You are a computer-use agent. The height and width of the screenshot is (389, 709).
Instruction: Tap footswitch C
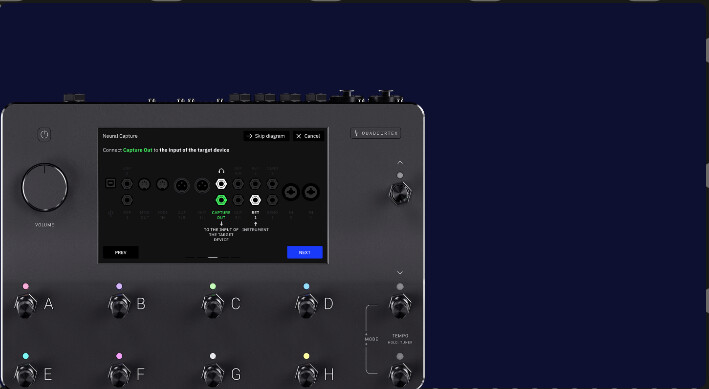(213, 305)
